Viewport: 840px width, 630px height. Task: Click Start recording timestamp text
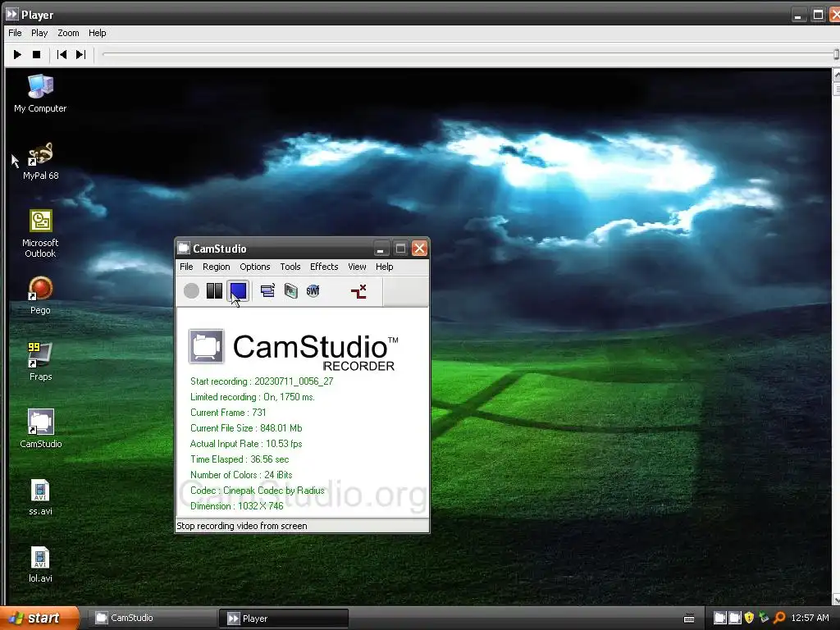coord(262,381)
